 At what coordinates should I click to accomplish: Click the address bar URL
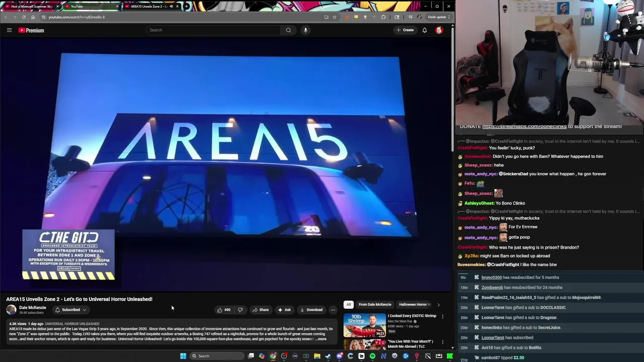[76, 17]
